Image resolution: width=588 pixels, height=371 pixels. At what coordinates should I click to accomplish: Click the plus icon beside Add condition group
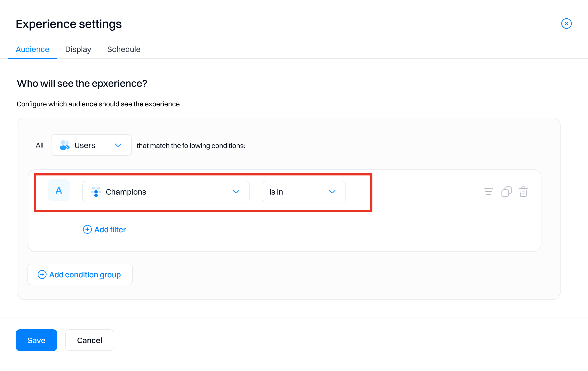tap(42, 274)
